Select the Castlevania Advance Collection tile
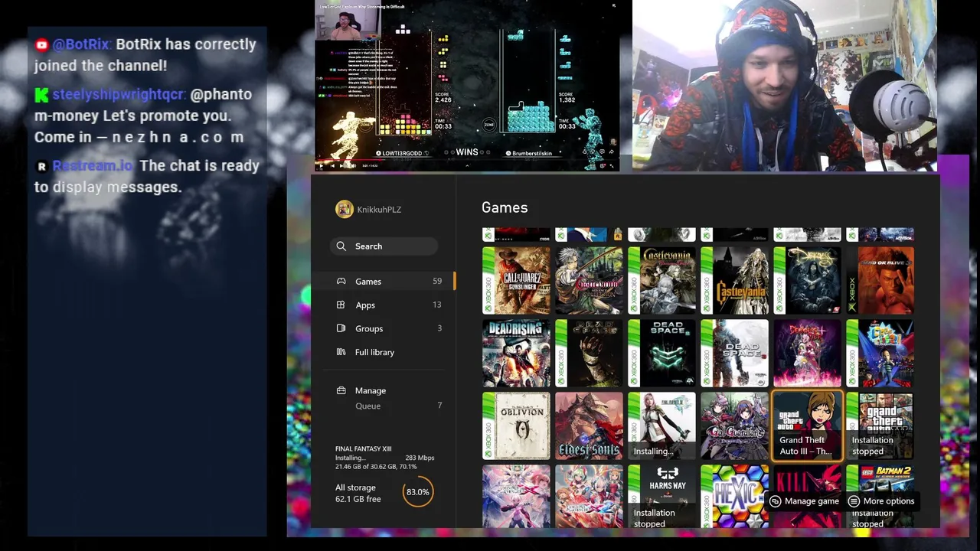 (589, 281)
